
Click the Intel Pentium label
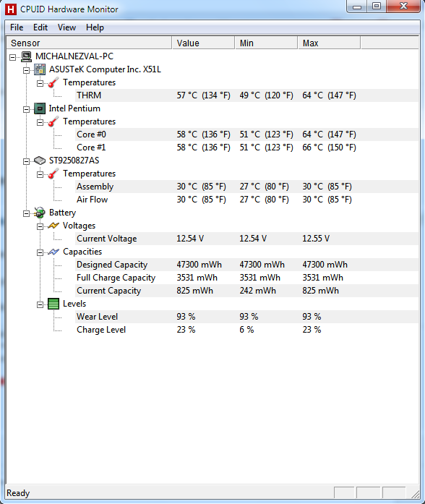[x=74, y=108]
